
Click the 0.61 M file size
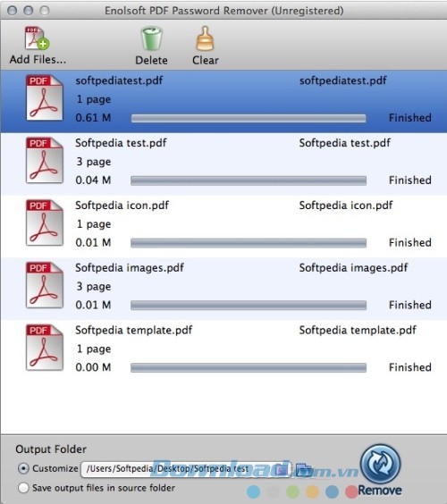93,118
